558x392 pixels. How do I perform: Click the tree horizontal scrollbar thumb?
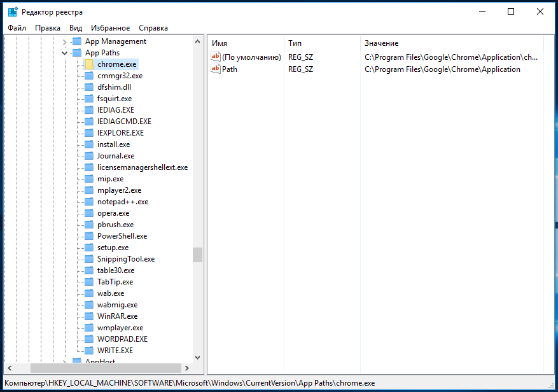click(x=106, y=368)
